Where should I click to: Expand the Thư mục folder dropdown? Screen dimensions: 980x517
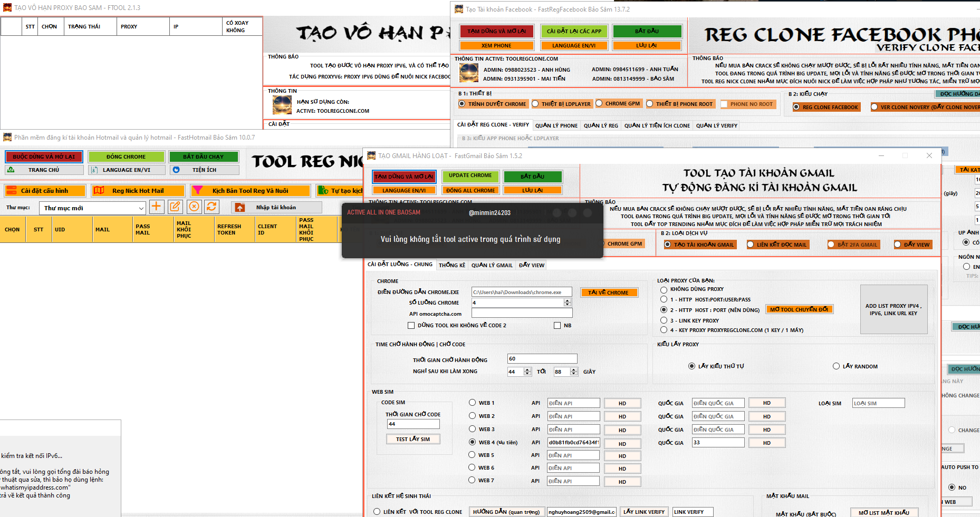tap(141, 209)
